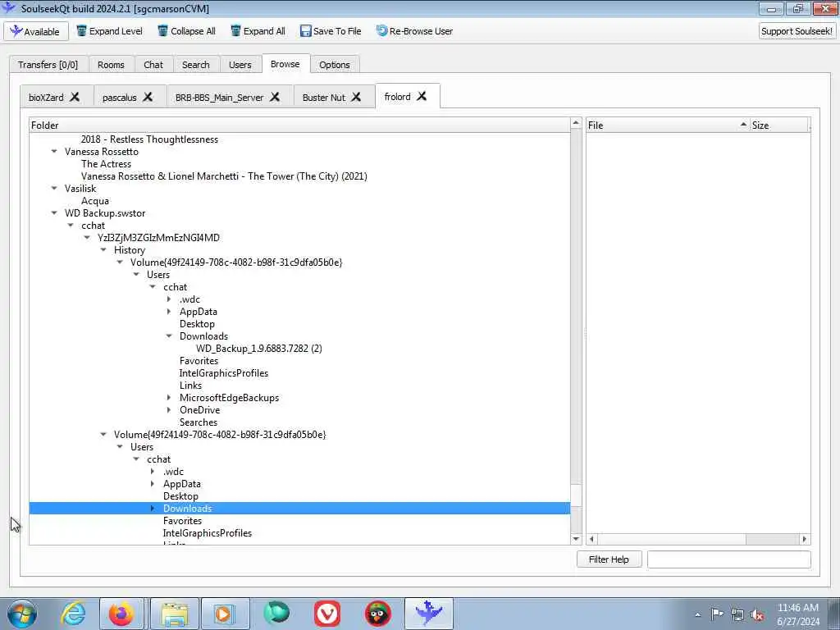The height and width of the screenshot is (630, 840).
Task: Expand the OneDrive folder
Action: (x=169, y=410)
